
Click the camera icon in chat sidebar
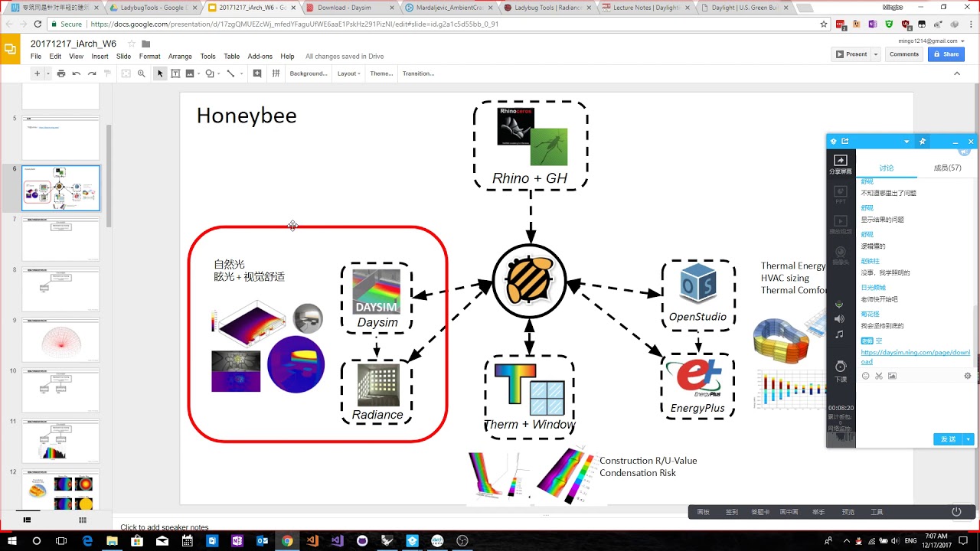click(840, 255)
